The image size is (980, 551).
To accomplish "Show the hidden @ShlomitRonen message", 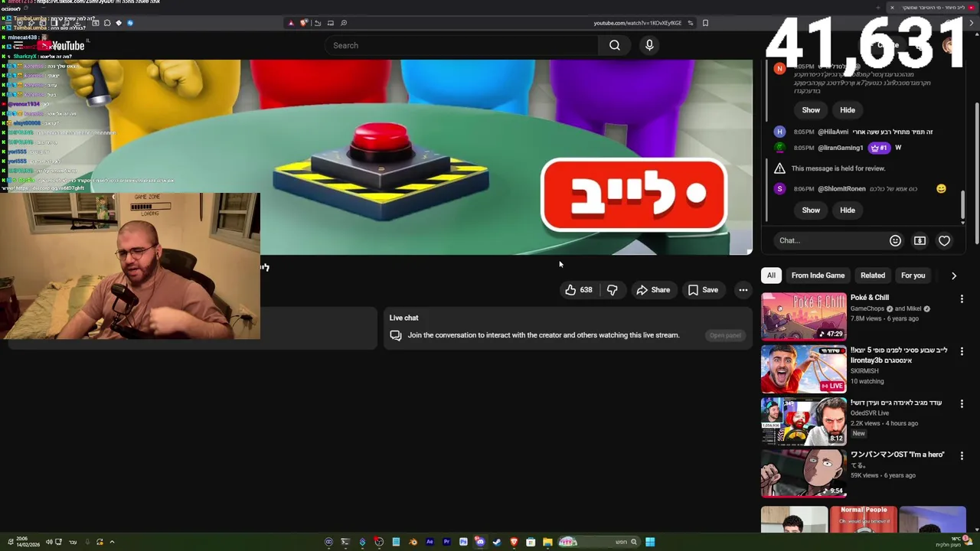I will 811,210.
